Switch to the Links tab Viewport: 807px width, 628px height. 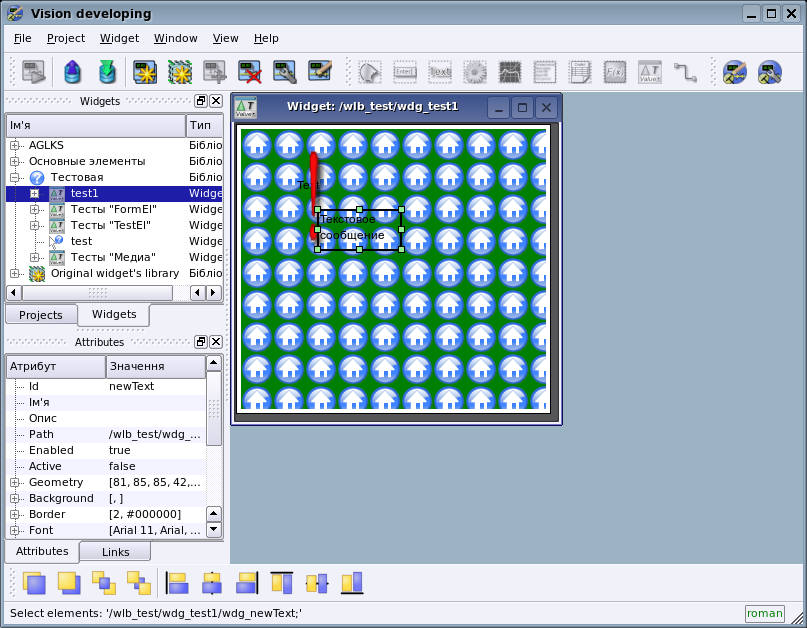[115, 552]
